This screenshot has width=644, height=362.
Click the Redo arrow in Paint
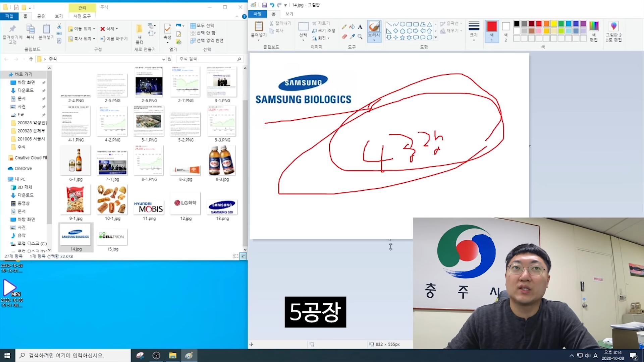point(279,5)
